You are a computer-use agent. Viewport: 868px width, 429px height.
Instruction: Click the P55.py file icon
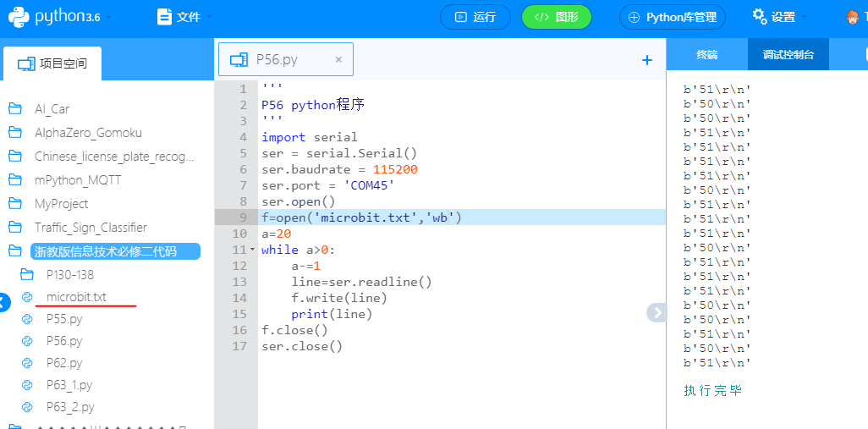(27, 319)
